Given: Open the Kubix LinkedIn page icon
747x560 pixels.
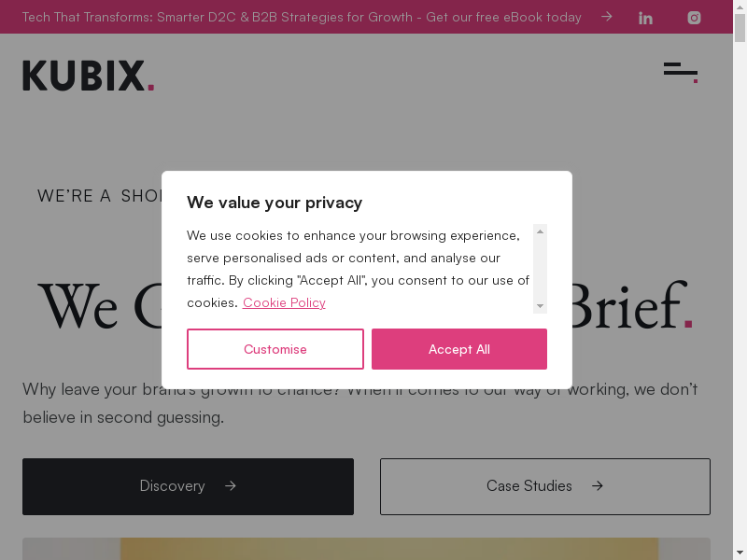Looking at the screenshot, I should point(645,18).
